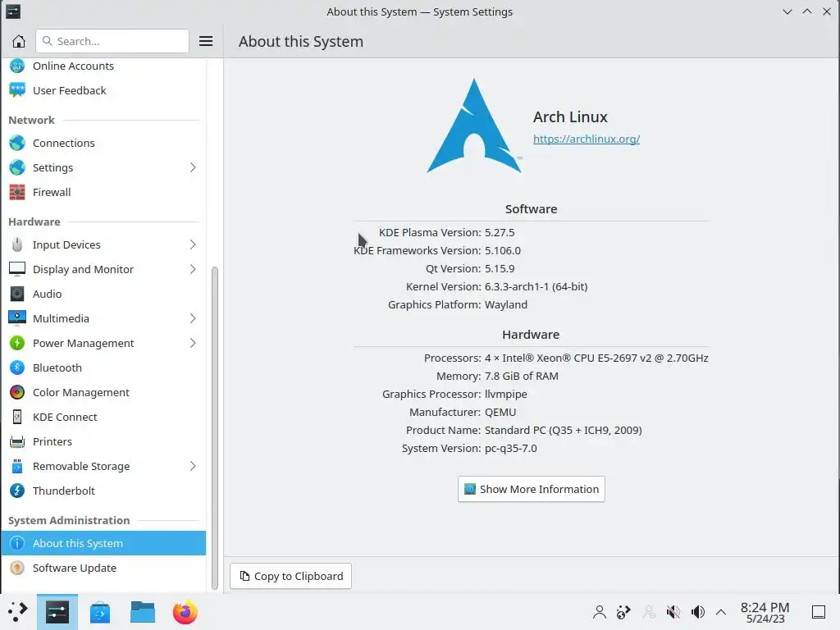Open the audio volume tray icon
This screenshot has height=630, width=840.
[x=697, y=612]
